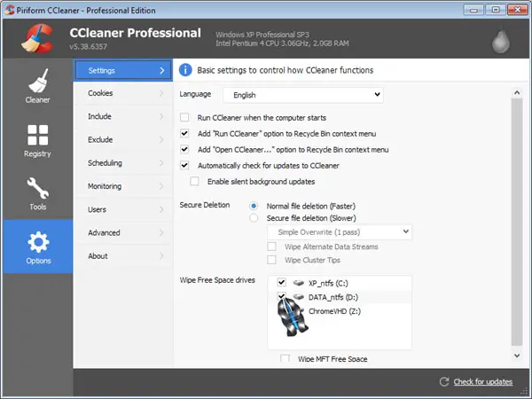532x399 pixels.
Task: Check Wipe Alternate Data Streams
Action: click(x=272, y=246)
